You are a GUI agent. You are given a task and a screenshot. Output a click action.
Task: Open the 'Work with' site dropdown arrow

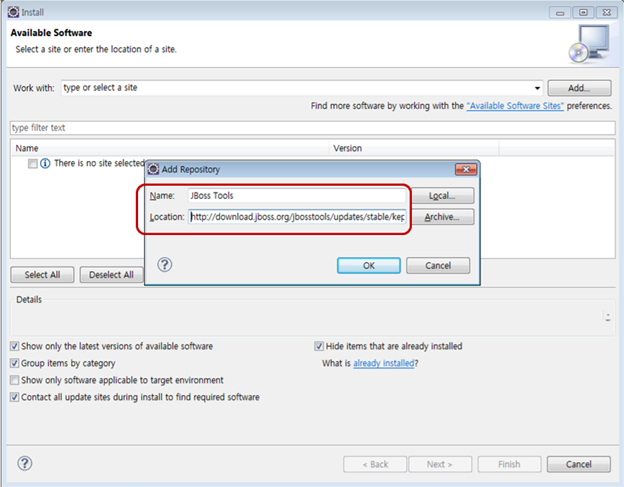(x=537, y=88)
